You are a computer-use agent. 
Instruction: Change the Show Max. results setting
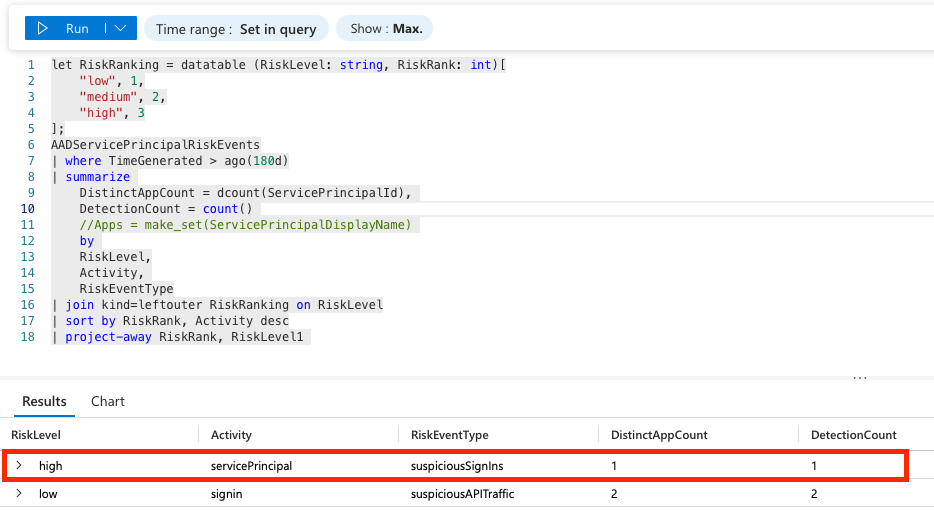click(x=386, y=29)
